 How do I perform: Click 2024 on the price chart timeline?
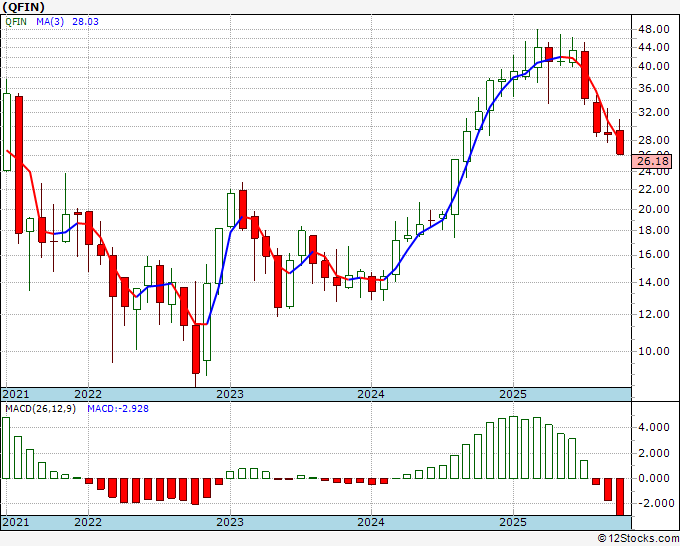pyautogui.click(x=371, y=394)
